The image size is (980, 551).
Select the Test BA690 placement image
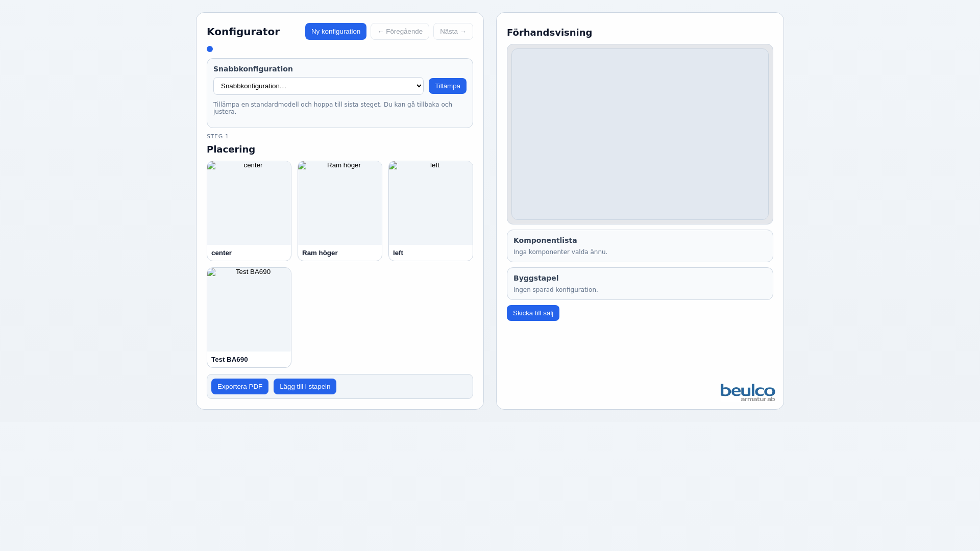point(249,310)
